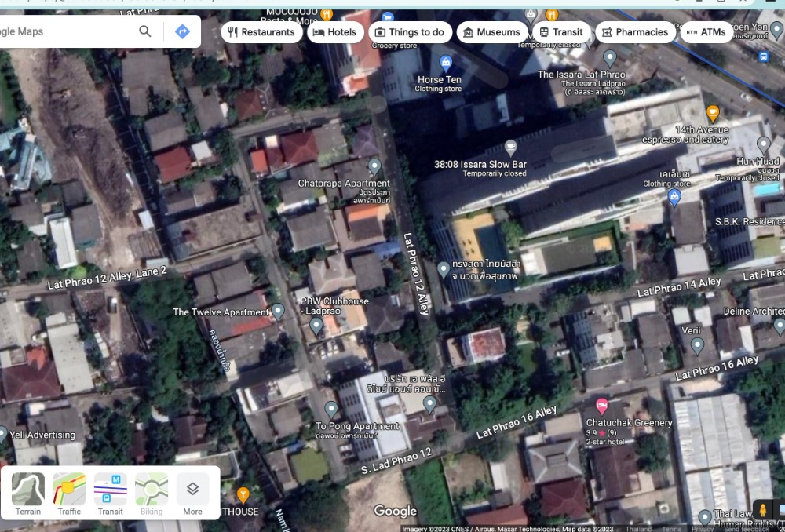Open the MUCOJOJO Pasta restaurant icon
Screen dimensions: 785x532
pos(327,14)
